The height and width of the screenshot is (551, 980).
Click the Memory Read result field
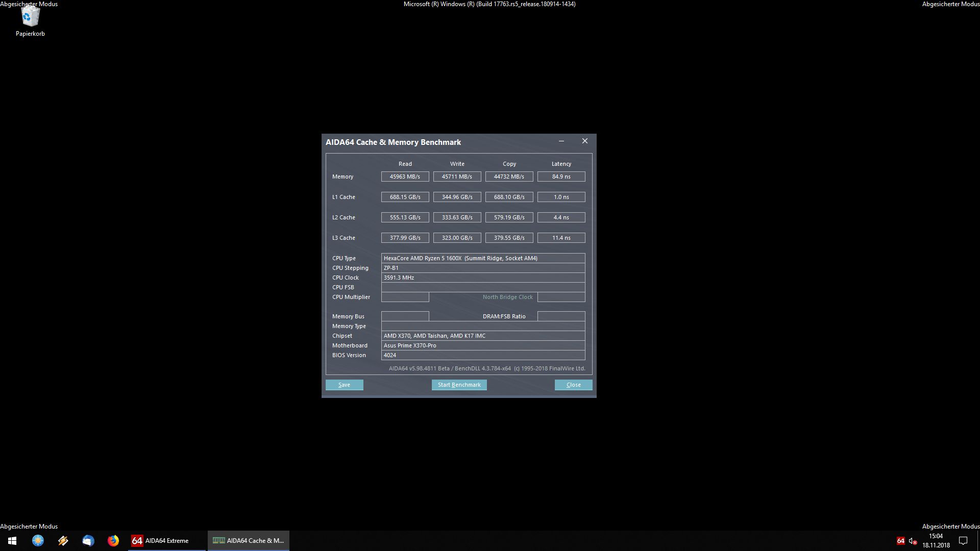(x=405, y=177)
